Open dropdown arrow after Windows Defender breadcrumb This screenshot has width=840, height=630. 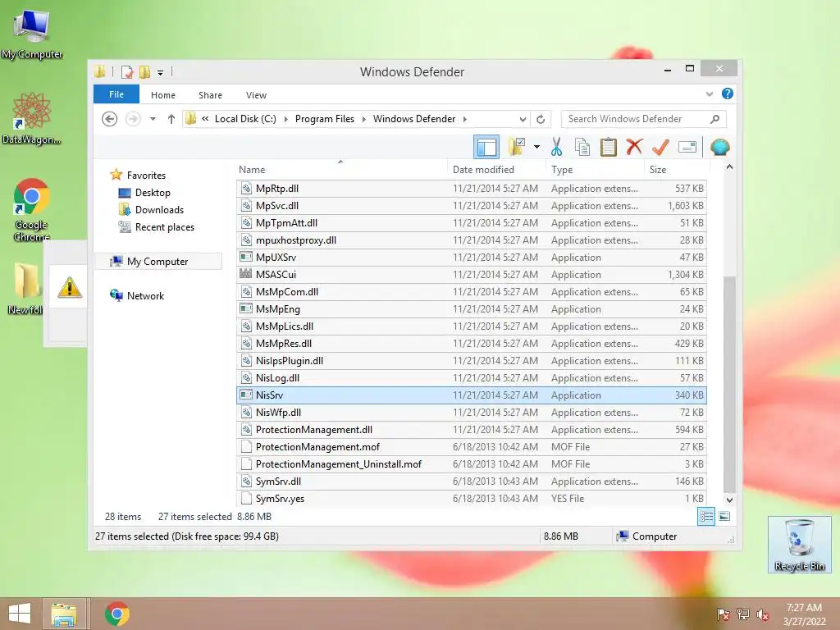click(464, 119)
